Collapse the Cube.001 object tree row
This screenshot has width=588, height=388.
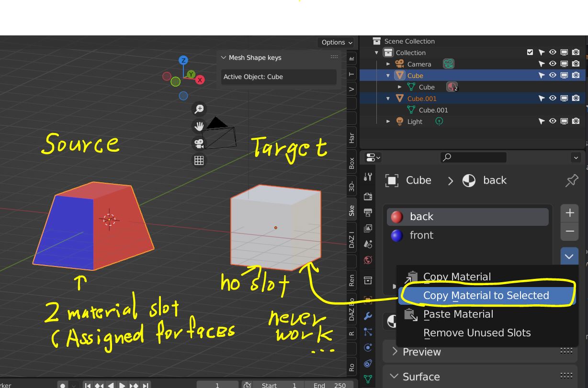point(388,99)
